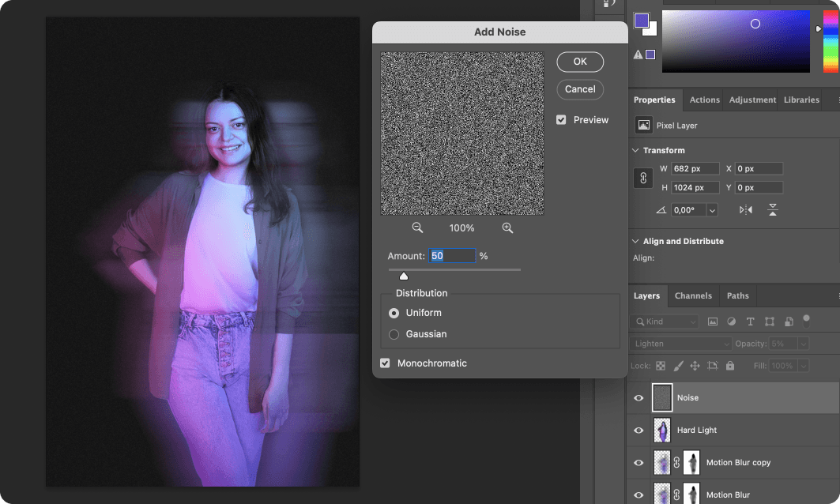Uncheck the Monochromatic option
The height and width of the screenshot is (504, 840).
coord(385,363)
